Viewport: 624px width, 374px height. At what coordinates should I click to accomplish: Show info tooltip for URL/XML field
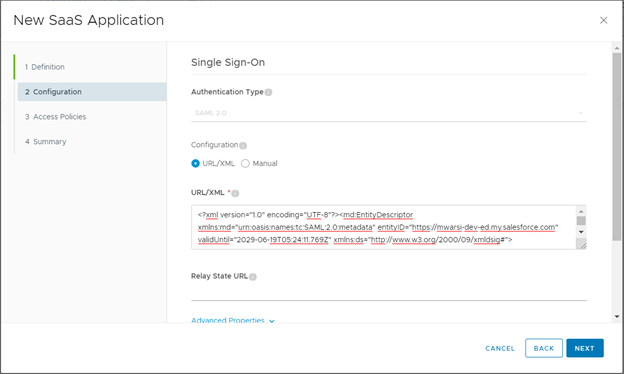236,193
